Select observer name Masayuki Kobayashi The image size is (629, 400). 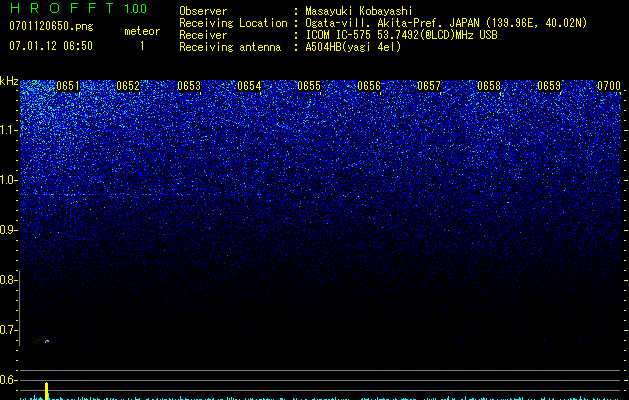coord(359,11)
